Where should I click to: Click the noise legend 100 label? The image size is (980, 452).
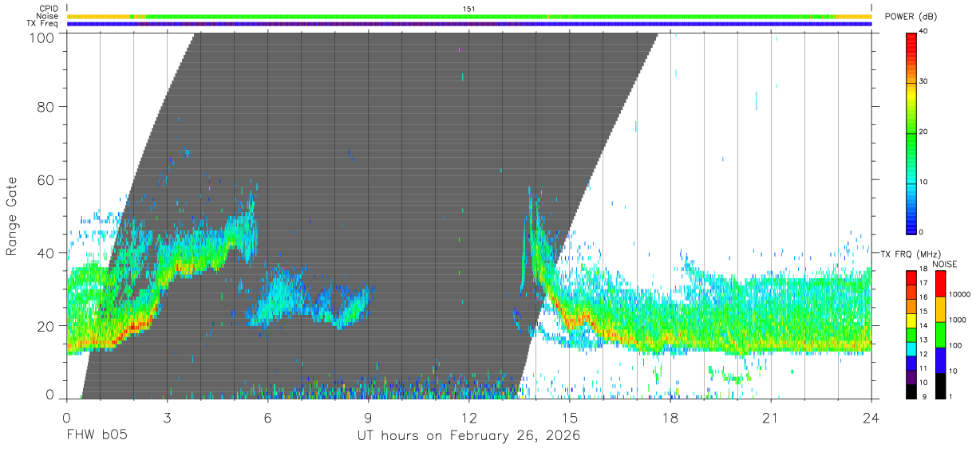[x=956, y=346]
